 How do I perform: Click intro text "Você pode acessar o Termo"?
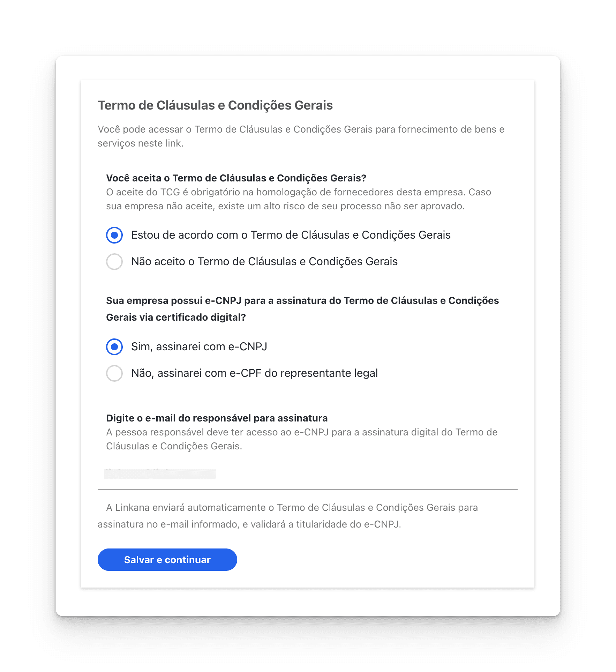301,136
